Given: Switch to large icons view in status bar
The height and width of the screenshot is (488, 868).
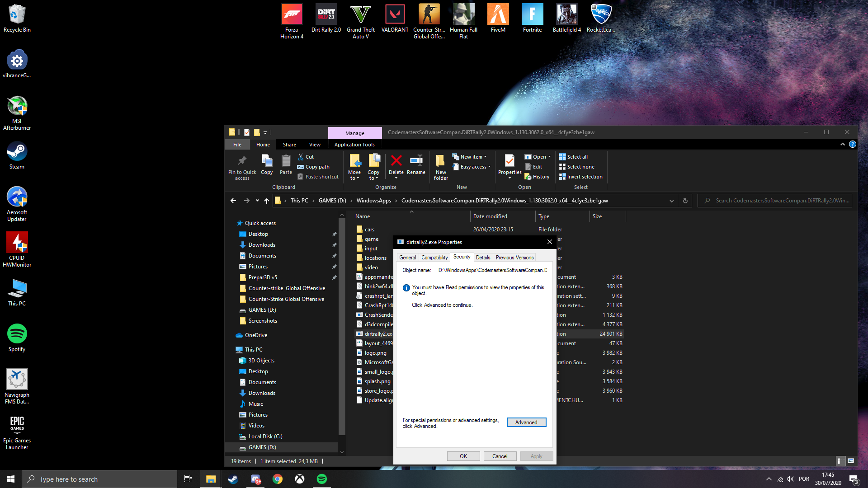Looking at the screenshot, I should tap(851, 461).
